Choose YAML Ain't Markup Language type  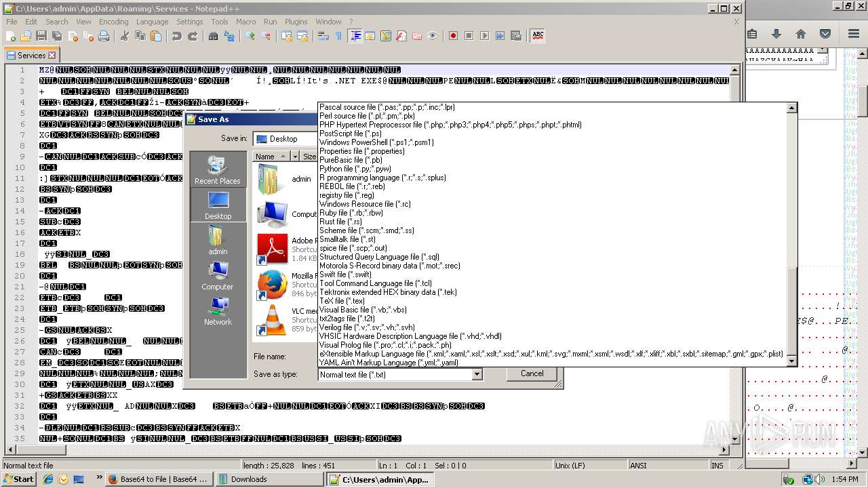point(389,363)
